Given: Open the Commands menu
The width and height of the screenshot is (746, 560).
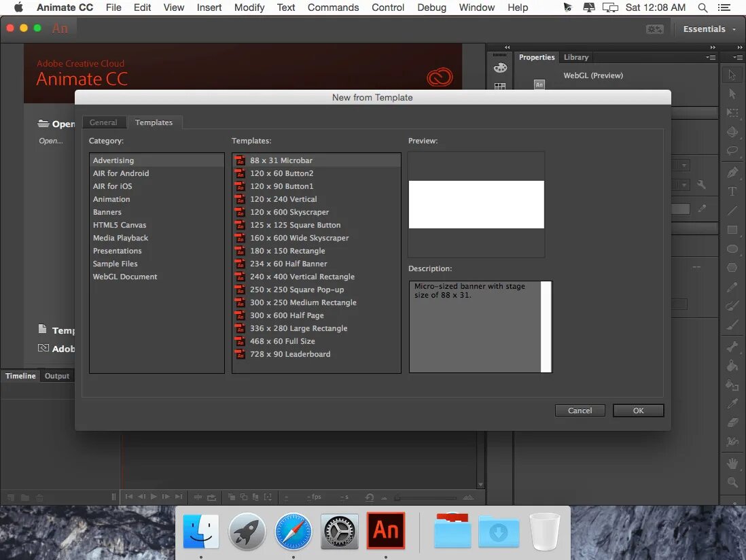Looking at the screenshot, I should [333, 7].
